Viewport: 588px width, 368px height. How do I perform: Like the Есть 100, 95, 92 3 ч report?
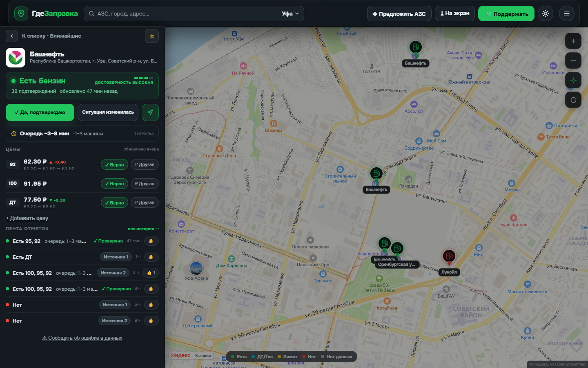(x=151, y=289)
